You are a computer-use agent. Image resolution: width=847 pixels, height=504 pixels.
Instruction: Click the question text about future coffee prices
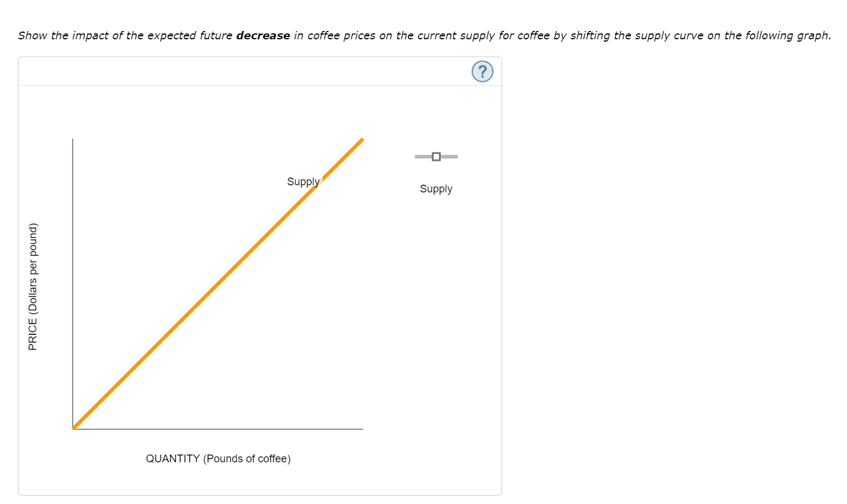click(x=424, y=35)
